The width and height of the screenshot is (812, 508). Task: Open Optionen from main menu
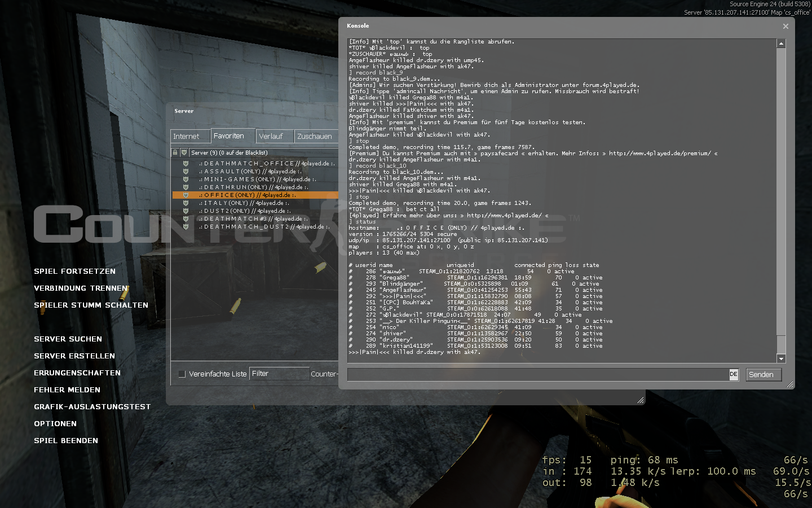click(55, 424)
